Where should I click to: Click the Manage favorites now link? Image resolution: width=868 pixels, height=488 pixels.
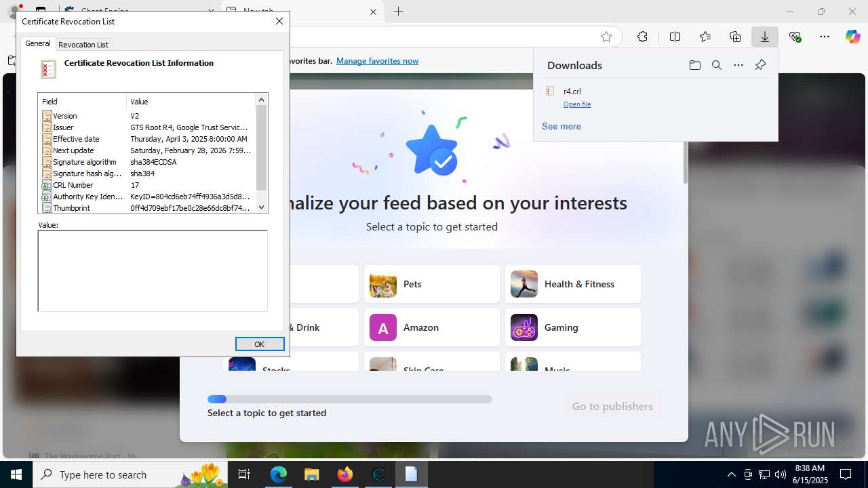click(377, 61)
